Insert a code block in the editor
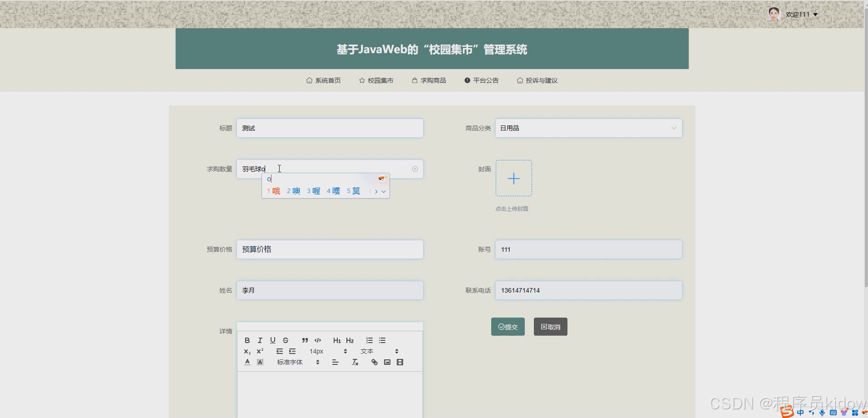 pyautogui.click(x=317, y=340)
